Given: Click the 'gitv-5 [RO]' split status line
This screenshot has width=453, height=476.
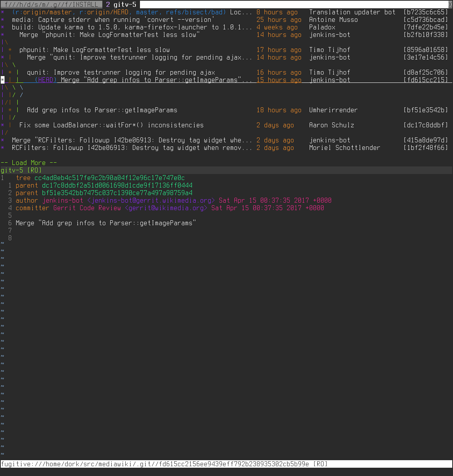Looking at the screenshot, I should (226, 170).
